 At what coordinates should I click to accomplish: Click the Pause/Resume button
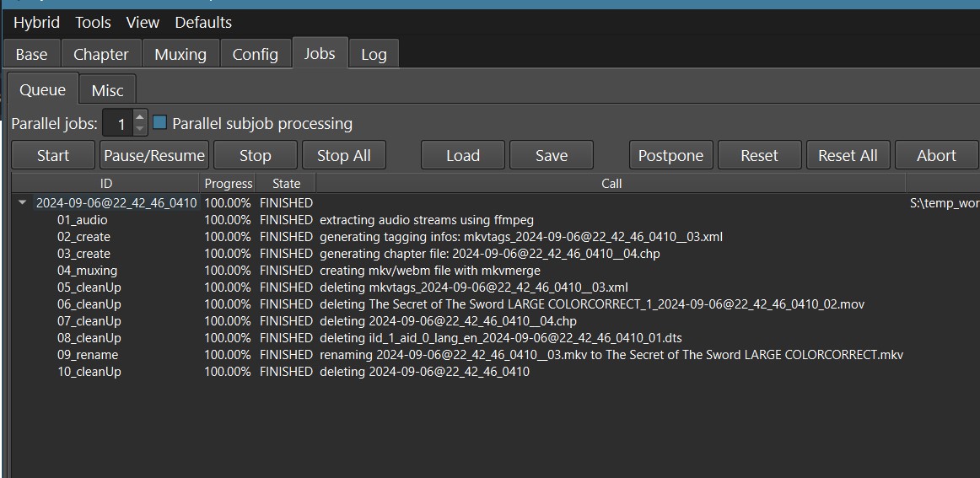[x=154, y=156]
